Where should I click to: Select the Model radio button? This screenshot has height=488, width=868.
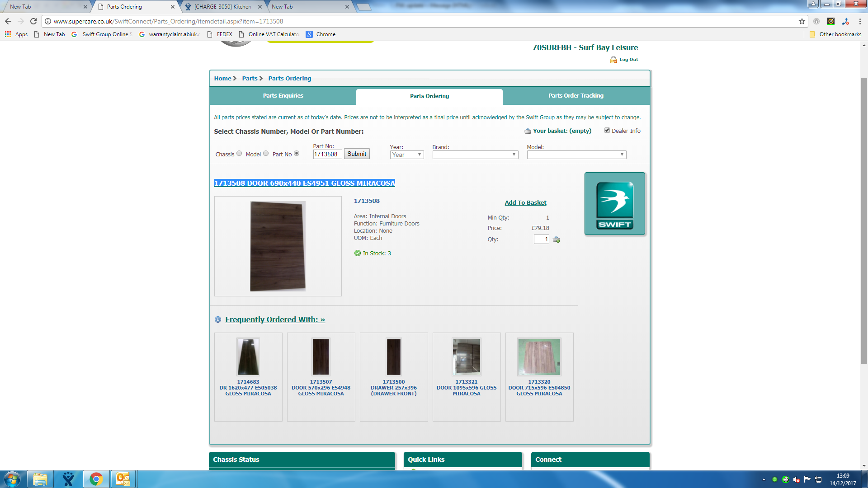[266, 154]
